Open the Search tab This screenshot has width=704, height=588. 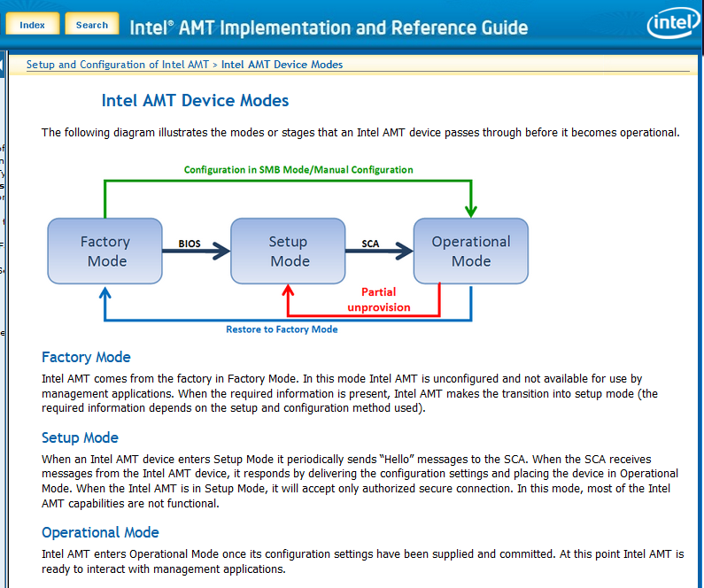click(92, 24)
